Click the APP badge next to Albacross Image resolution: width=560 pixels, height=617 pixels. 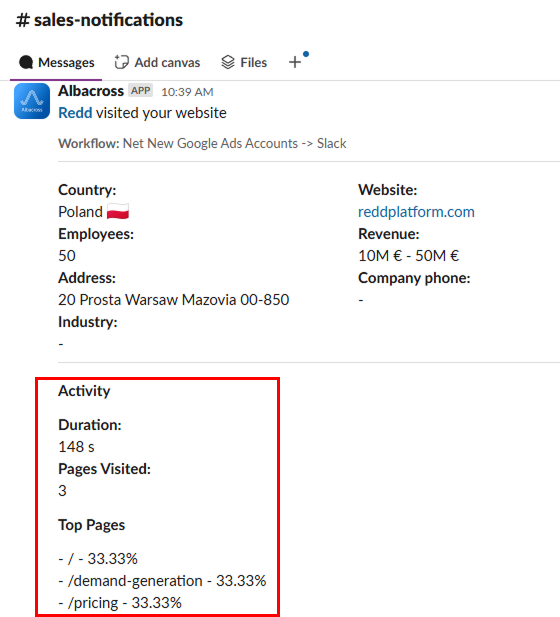[x=140, y=91]
